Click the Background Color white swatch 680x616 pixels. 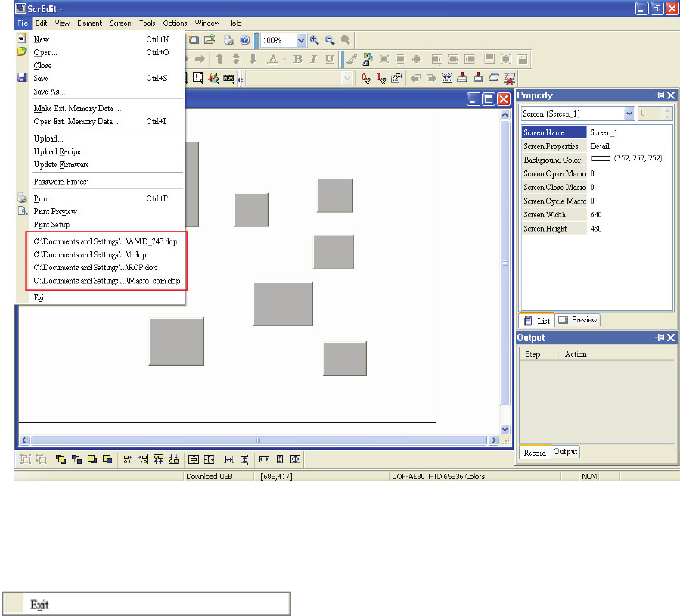pyautogui.click(x=600, y=159)
